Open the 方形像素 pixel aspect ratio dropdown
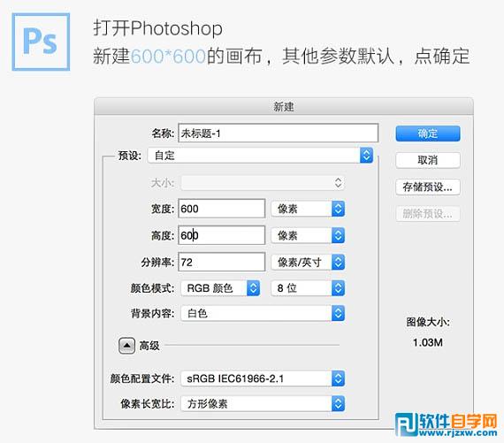The width and height of the screenshot is (504, 443). pyautogui.click(x=263, y=404)
